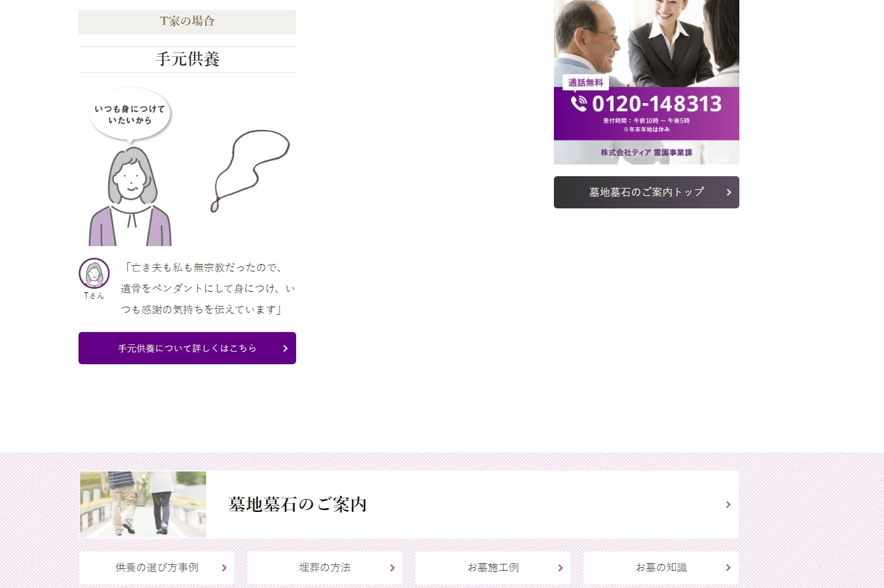Image resolution: width=884 pixels, height=588 pixels.
Task: Click the chevron in the purple 手元供養 button
Action: (x=285, y=349)
